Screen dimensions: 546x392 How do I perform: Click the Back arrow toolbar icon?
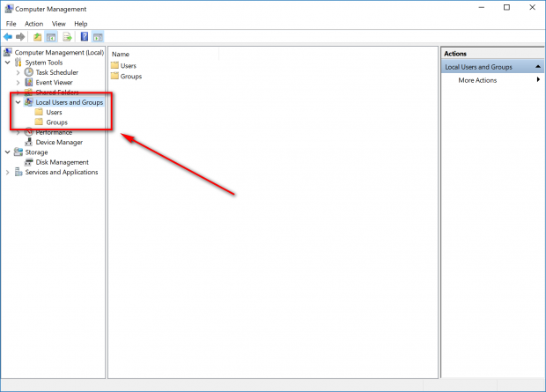8,37
